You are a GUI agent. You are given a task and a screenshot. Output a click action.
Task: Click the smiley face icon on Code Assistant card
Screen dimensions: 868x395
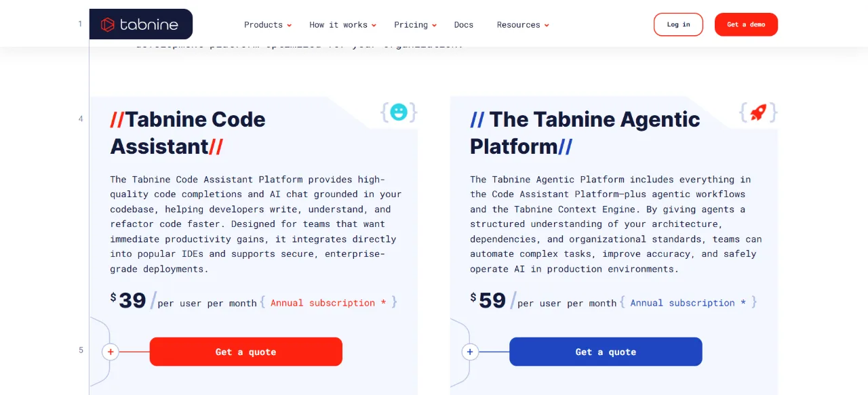click(399, 112)
